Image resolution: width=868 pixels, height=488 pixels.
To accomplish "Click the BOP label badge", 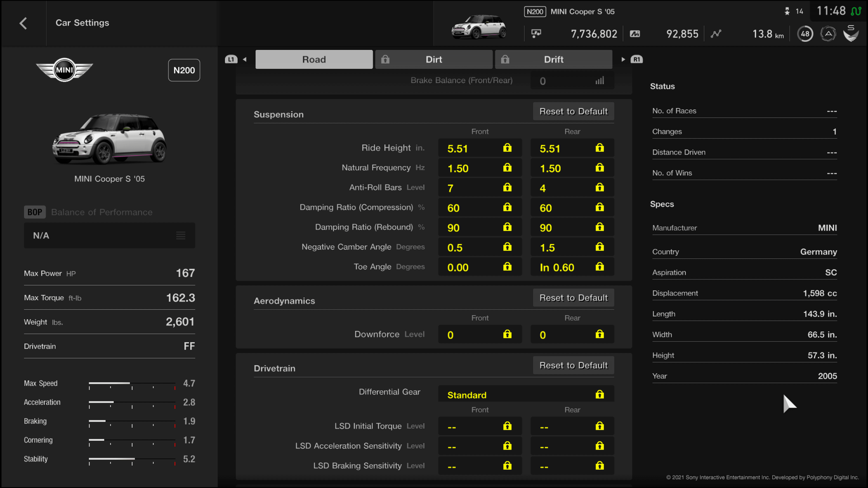I will 35,212.
